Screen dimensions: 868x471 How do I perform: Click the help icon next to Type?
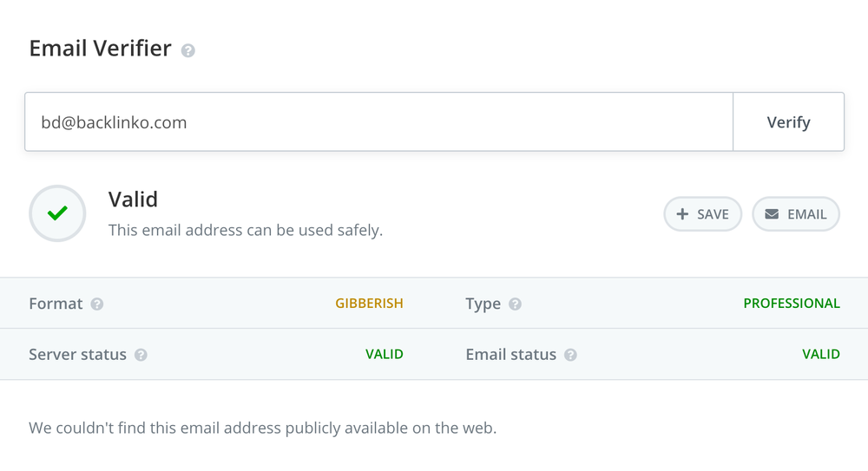515,304
